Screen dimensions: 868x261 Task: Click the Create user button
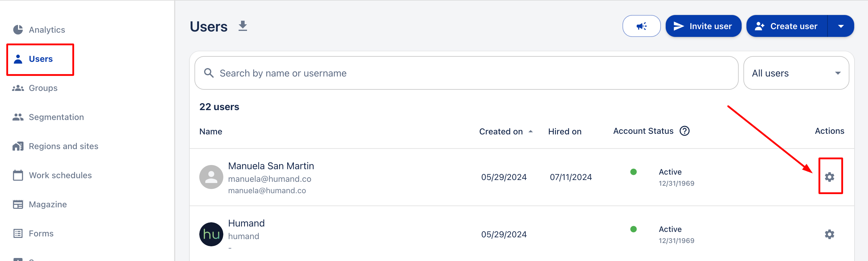point(786,26)
